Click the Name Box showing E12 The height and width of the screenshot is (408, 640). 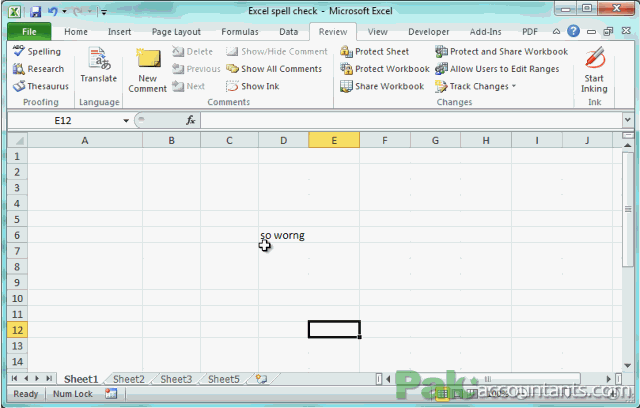(63, 120)
